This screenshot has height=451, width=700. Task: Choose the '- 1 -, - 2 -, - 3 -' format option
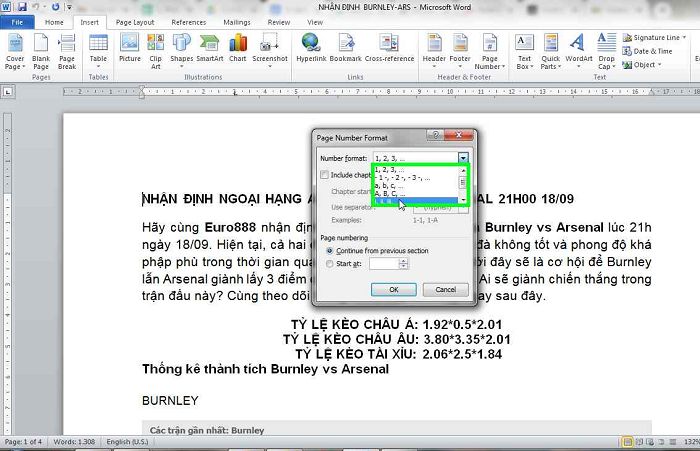pos(416,178)
